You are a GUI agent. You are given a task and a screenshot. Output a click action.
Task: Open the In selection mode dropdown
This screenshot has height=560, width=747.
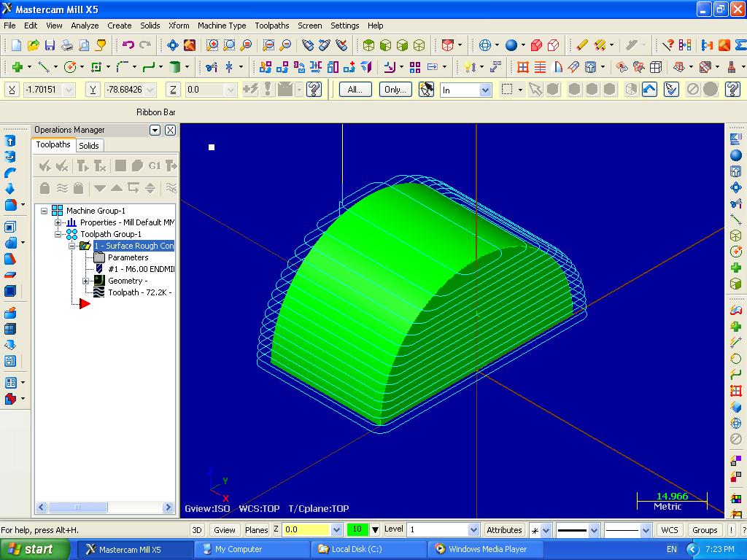tap(485, 90)
